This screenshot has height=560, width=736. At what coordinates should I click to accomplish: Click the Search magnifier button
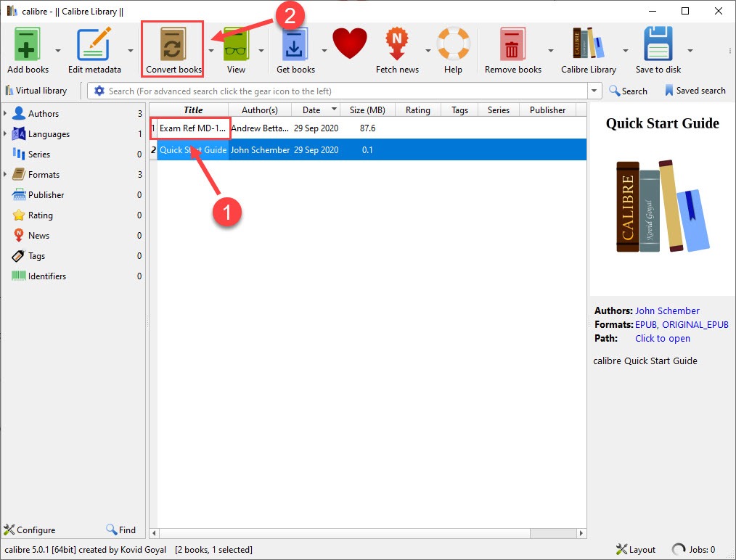(628, 91)
